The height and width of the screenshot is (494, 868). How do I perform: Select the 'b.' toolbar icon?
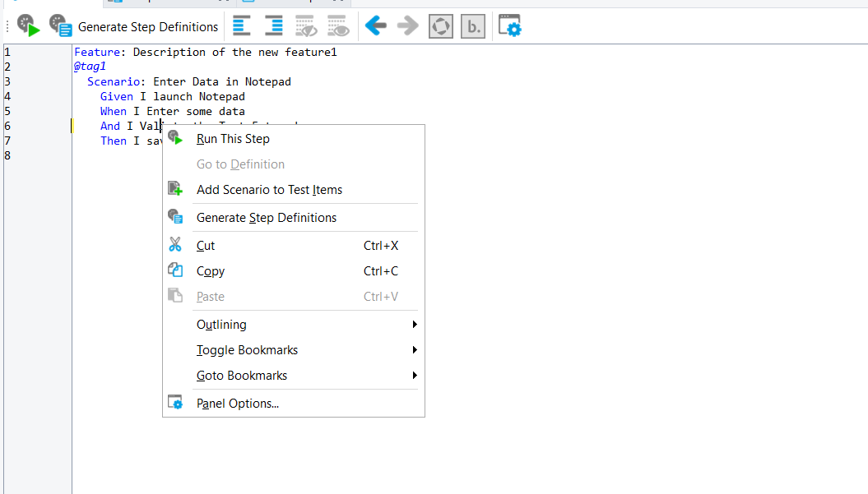[x=472, y=25]
